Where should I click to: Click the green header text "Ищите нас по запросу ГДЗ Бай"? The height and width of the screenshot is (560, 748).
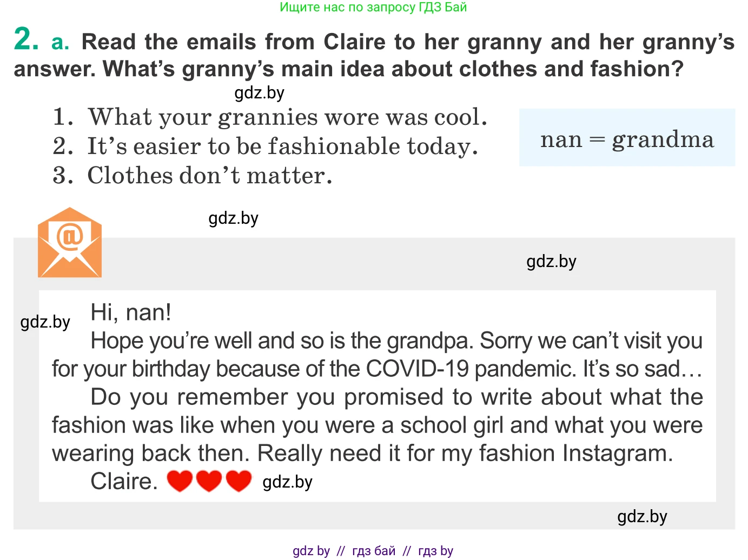[373, 8]
